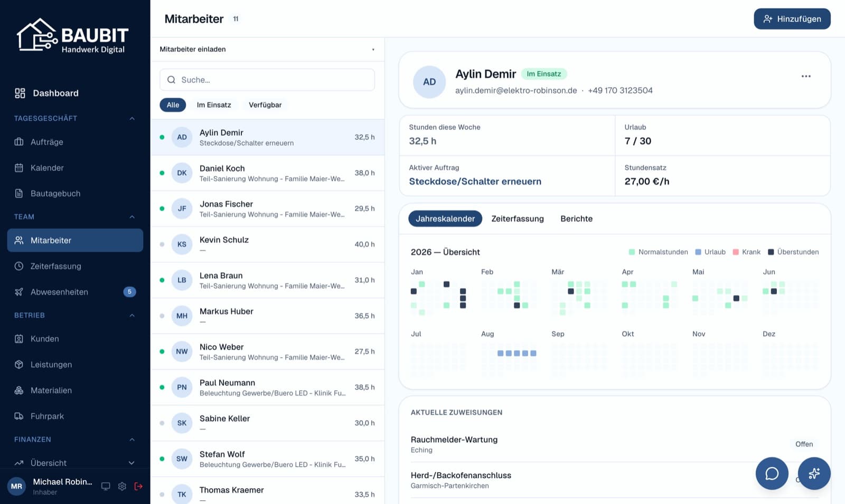Launch the AI sparkle assistant button
Viewport: 845px width, 504px height.
[814, 473]
